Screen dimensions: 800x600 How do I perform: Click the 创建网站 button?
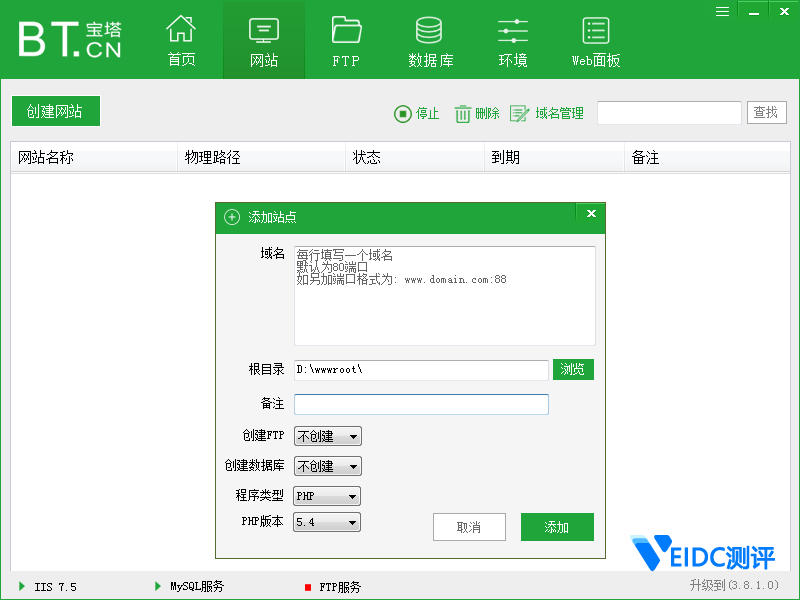pyautogui.click(x=55, y=111)
